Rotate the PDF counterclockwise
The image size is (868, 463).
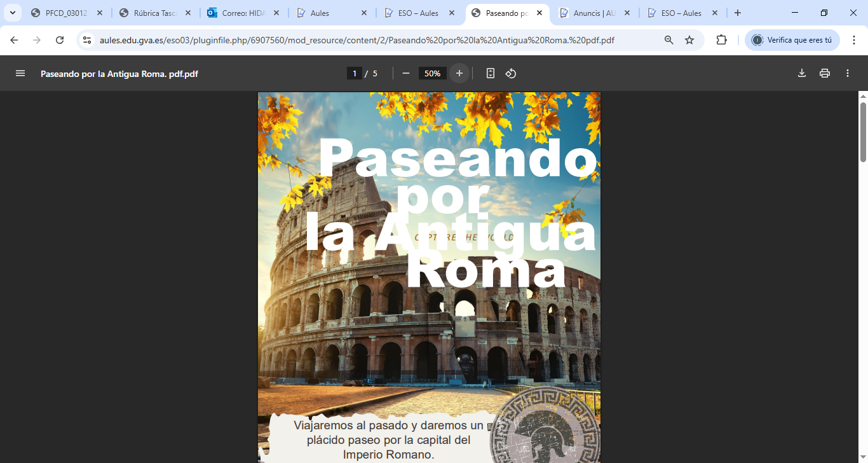[511, 73]
